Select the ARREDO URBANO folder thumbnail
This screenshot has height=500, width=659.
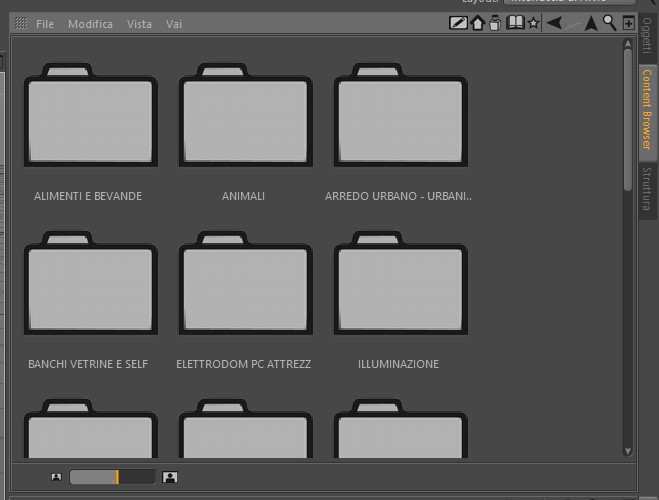(401, 115)
